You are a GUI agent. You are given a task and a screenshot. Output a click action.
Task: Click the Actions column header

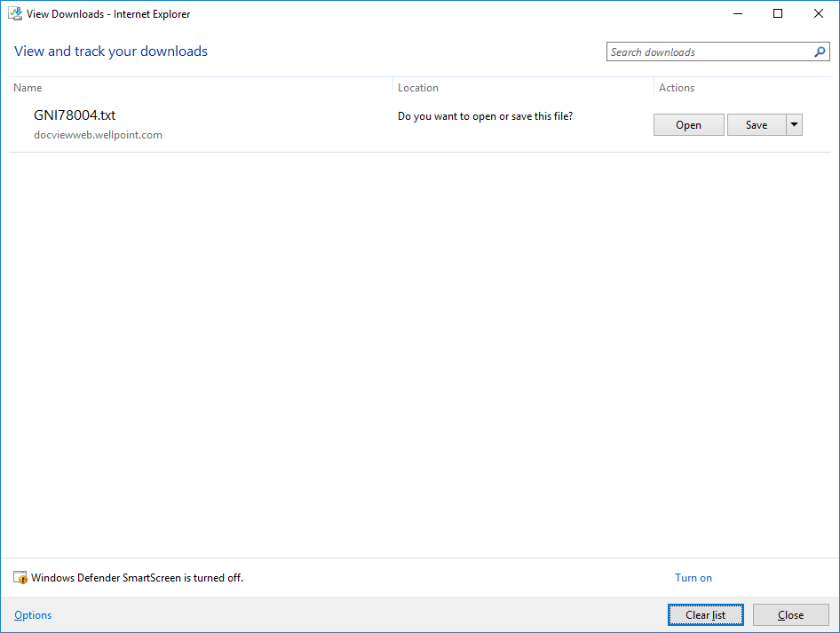[676, 87]
